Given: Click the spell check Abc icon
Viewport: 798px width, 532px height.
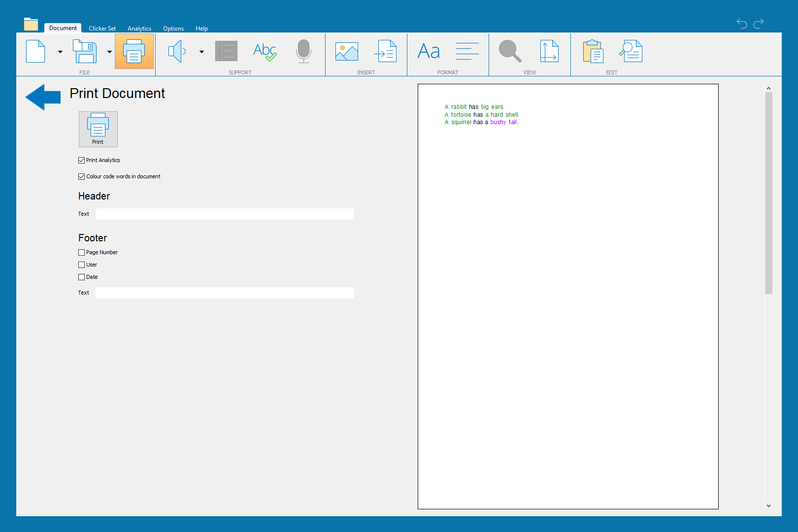Looking at the screenshot, I should 265,51.
